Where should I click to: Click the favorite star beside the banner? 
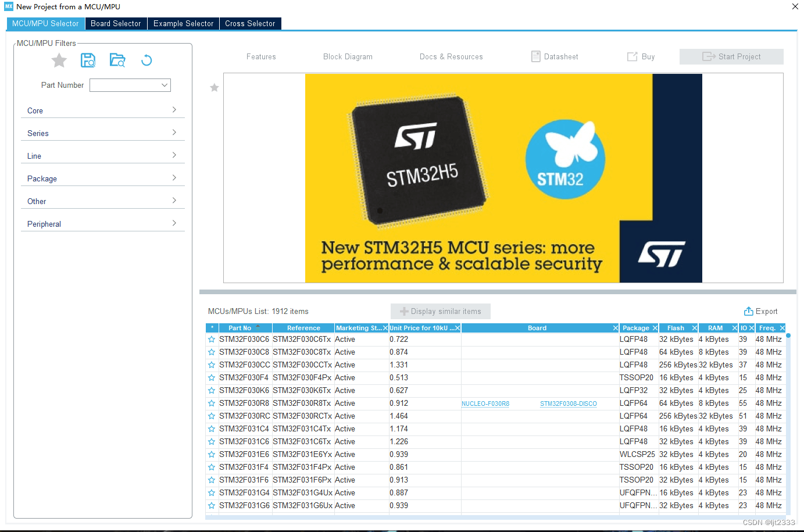215,88
